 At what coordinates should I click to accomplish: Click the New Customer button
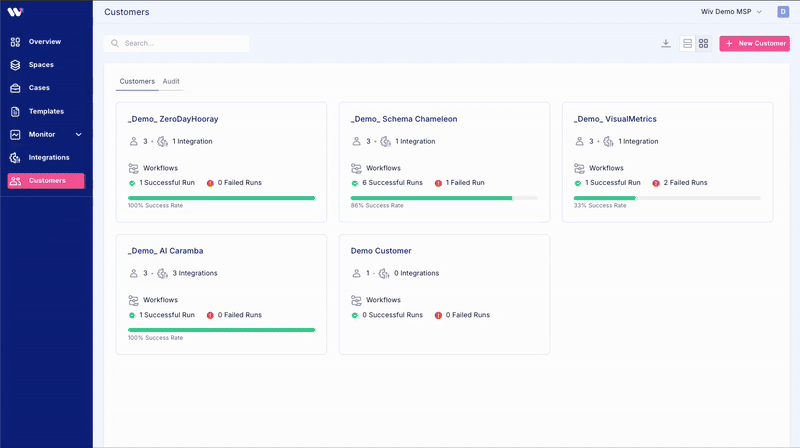point(754,44)
